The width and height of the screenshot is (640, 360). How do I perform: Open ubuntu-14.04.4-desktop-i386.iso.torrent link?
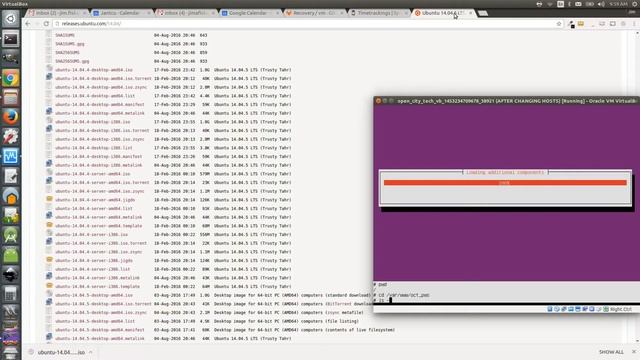[x=102, y=131]
